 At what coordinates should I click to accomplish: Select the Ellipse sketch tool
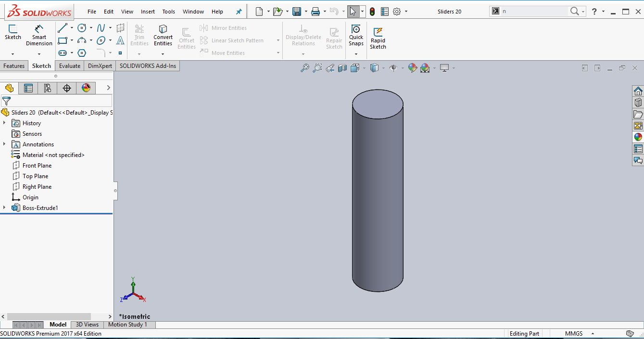tap(101, 40)
